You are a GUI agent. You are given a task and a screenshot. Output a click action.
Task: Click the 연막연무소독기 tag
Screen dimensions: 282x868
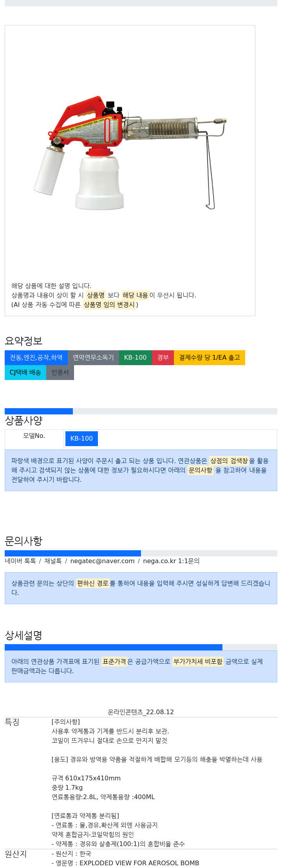pyautogui.click(x=93, y=358)
